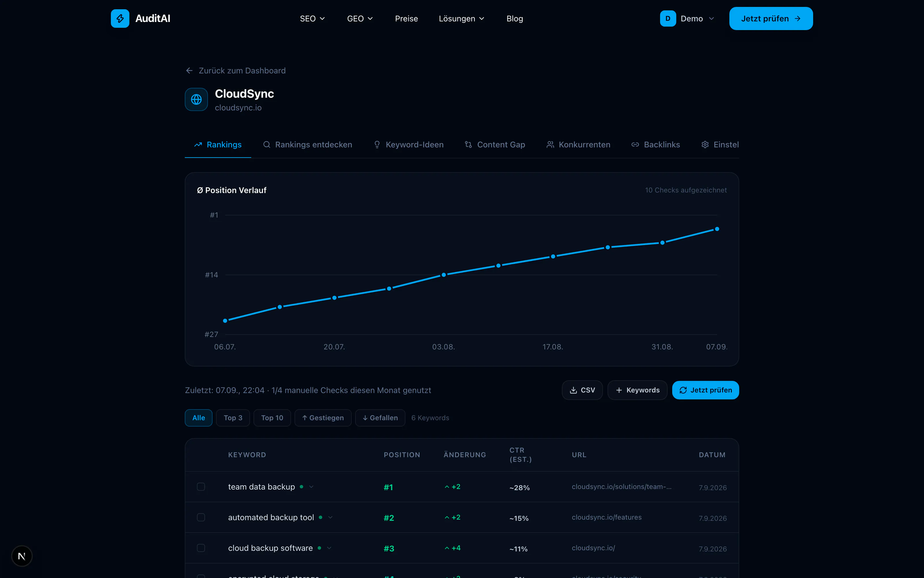The image size is (924, 578).
Task: Filter keywords by Alle
Action: click(x=199, y=418)
